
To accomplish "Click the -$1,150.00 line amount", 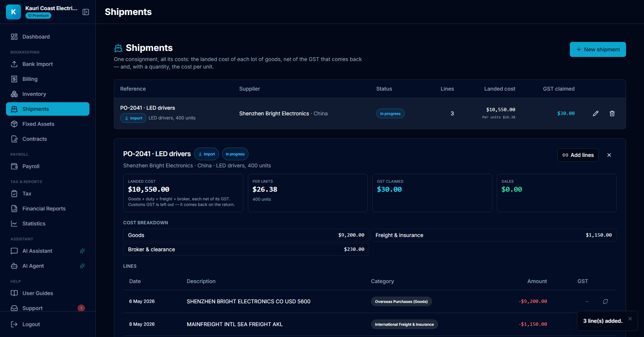I will [533, 324].
